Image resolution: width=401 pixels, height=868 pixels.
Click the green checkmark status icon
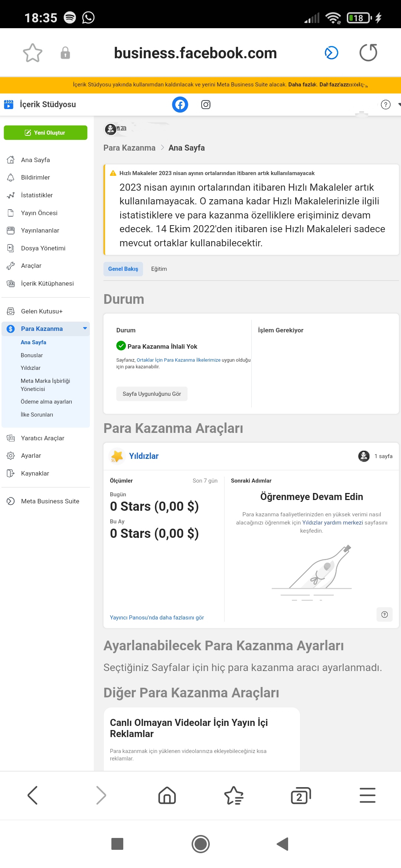click(x=121, y=346)
